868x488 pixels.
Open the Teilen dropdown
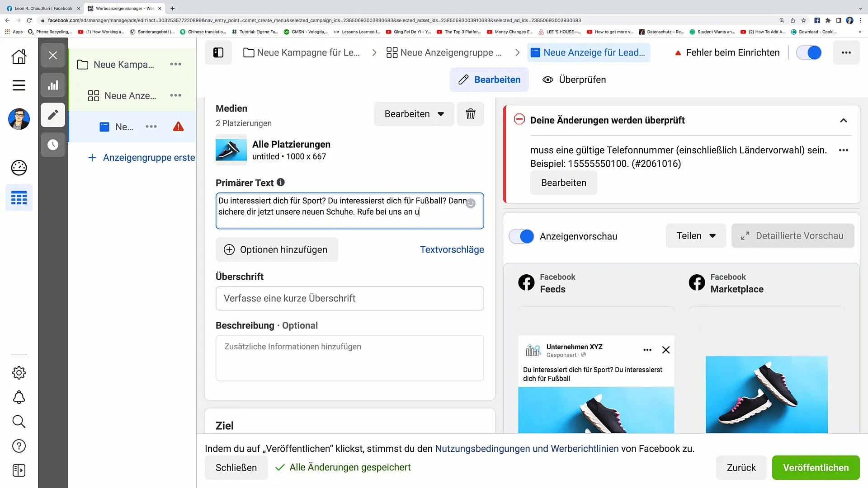click(696, 236)
